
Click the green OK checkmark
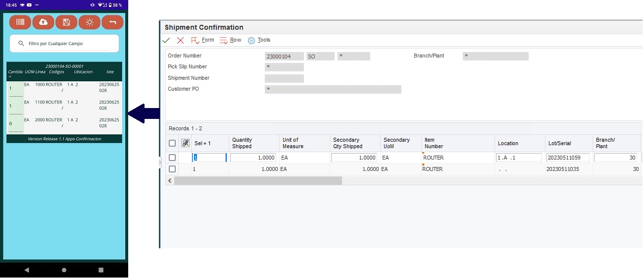click(x=166, y=40)
